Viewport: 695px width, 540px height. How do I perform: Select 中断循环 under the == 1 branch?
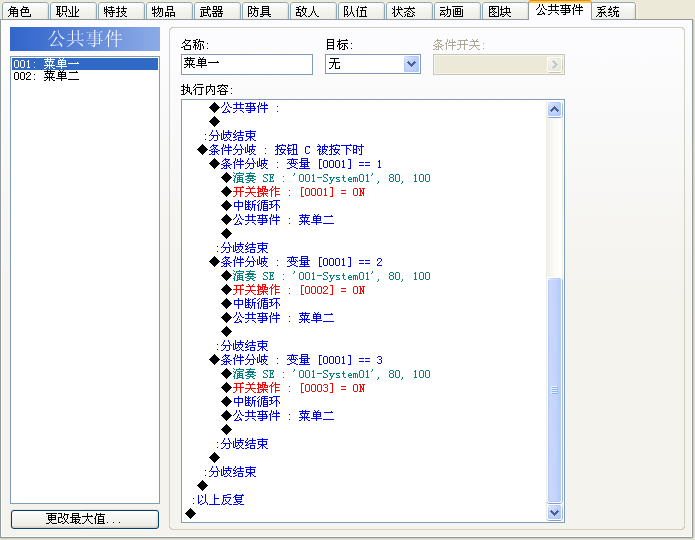tap(251, 206)
